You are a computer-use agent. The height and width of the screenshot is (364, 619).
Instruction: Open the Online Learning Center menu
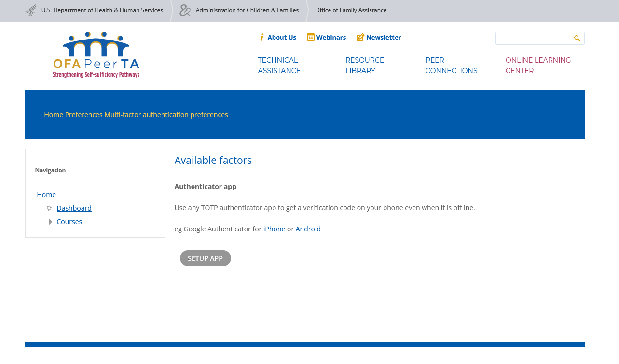coord(538,66)
